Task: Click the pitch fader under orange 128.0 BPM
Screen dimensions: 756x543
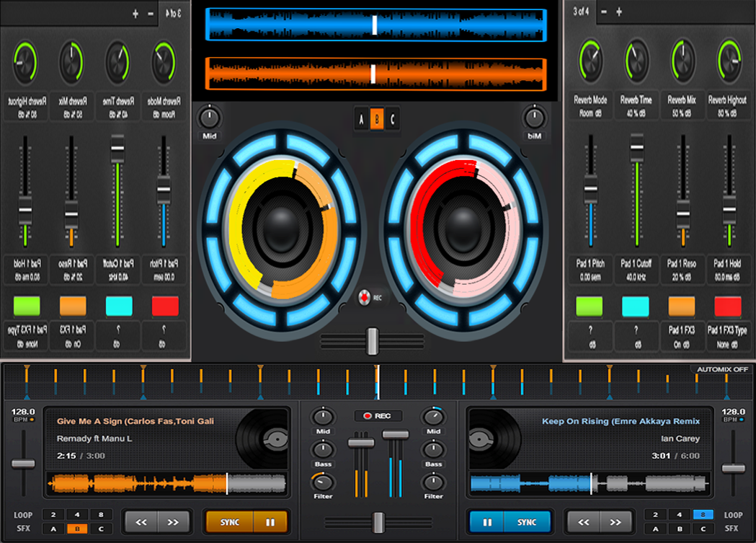Action: 23,464
